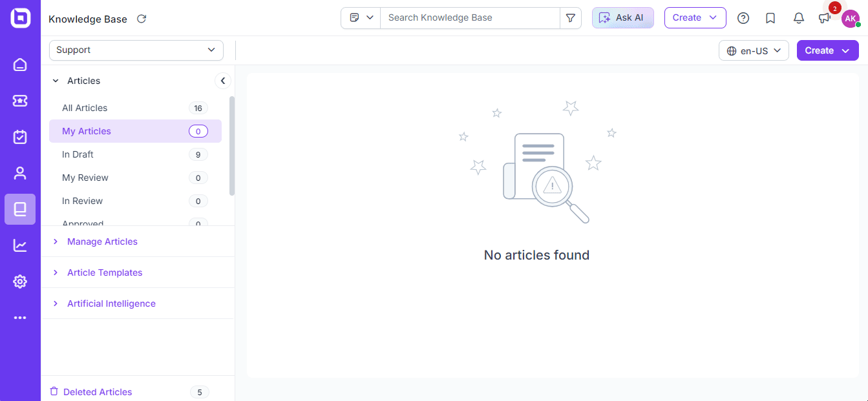Click the globe icon beside en-US
868x401 pixels.
[732, 50]
